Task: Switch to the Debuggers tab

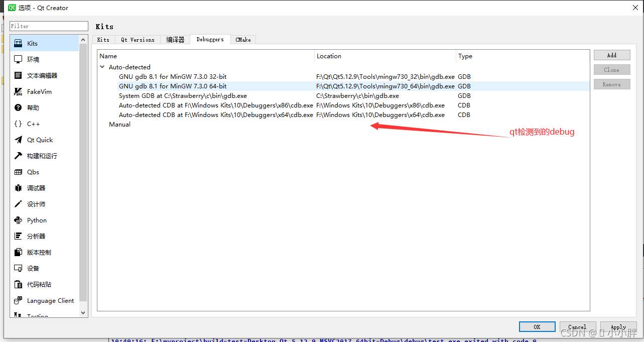Action: 210,39
